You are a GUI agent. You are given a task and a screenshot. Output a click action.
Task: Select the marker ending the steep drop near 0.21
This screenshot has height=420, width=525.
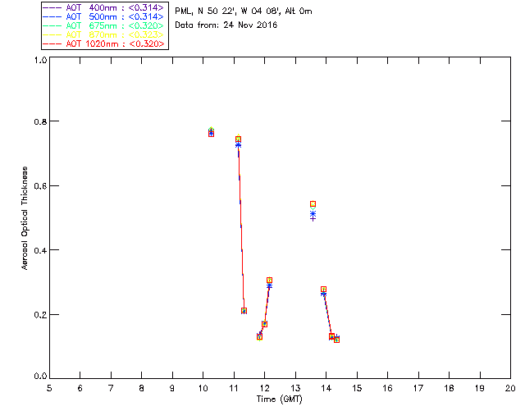click(x=244, y=311)
